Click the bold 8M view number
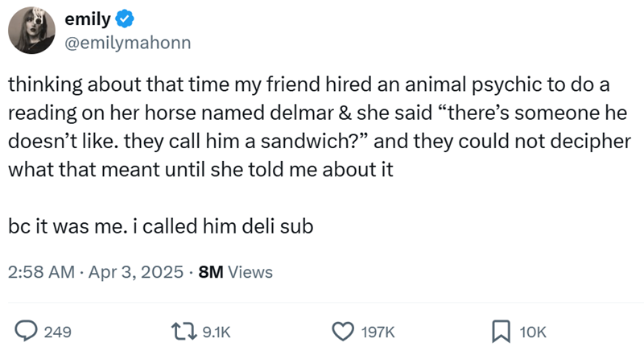The image size is (644, 355). [211, 272]
